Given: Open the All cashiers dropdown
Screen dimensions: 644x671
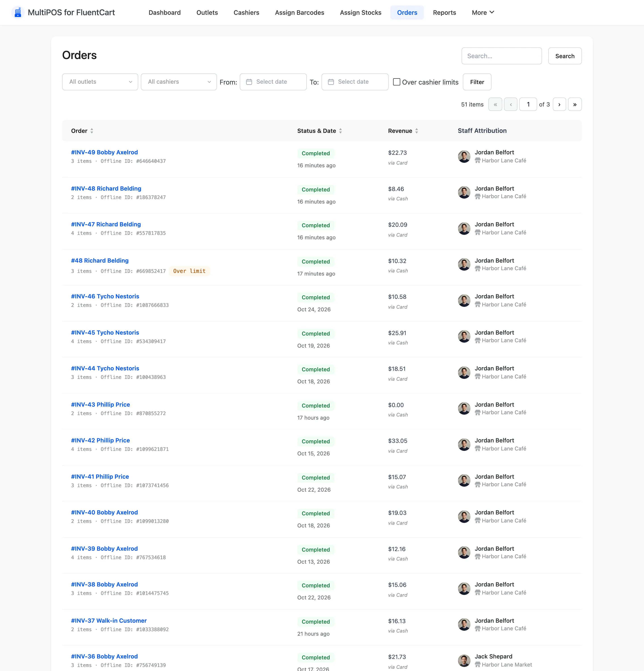Looking at the screenshot, I should 179,82.
